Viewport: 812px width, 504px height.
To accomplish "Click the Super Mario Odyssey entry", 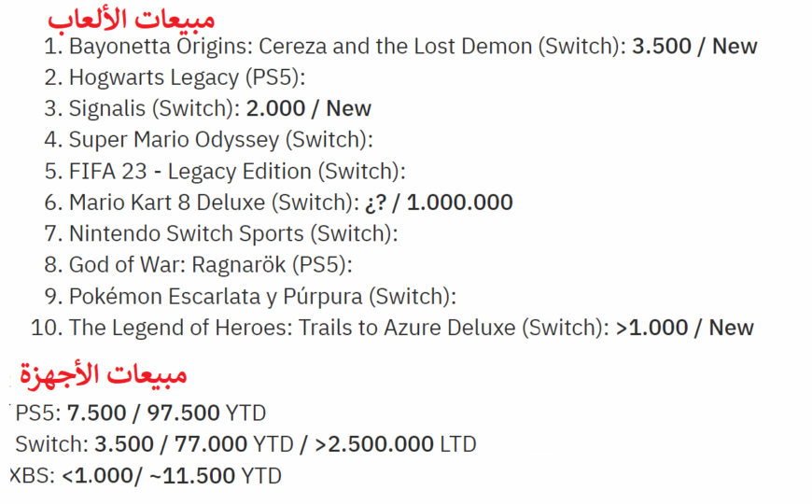I will click(x=208, y=140).
